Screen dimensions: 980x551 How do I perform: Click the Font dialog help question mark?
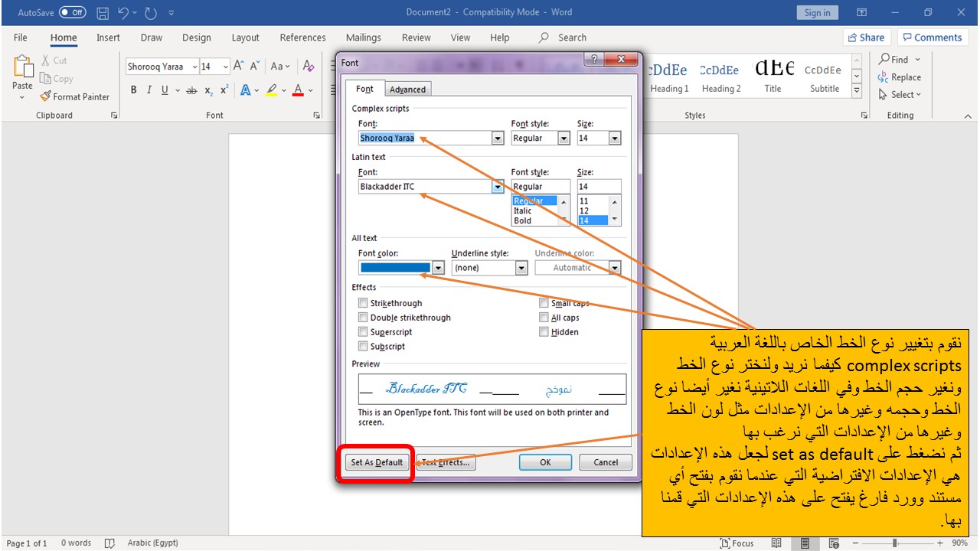(x=595, y=61)
